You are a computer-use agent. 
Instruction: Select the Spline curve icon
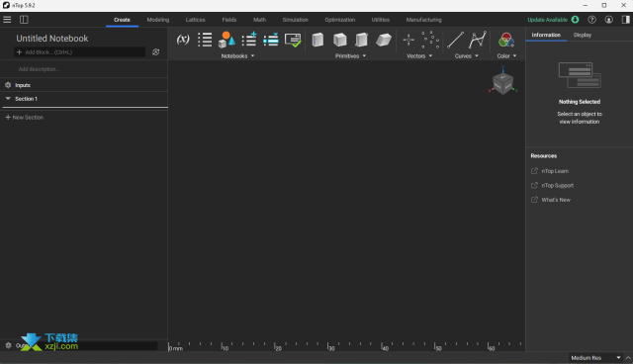[x=478, y=40]
